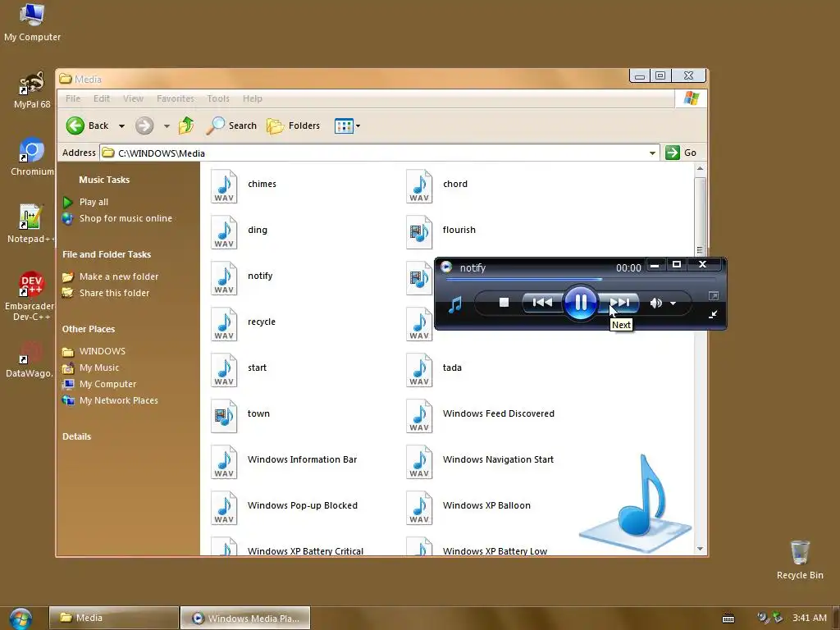Select the flourish media file icon

pos(419,232)
